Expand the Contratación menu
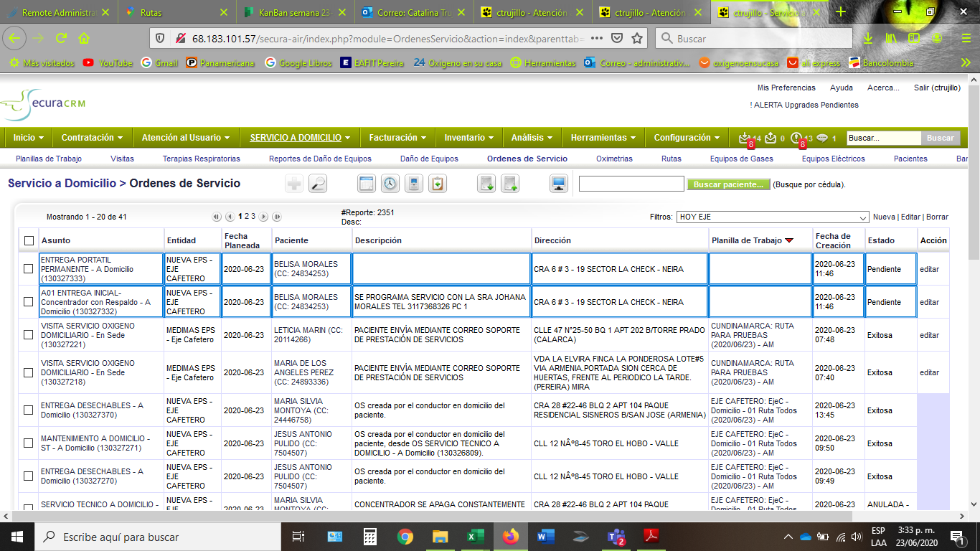This screenshot has height=551, width=980. coord(92,138)
